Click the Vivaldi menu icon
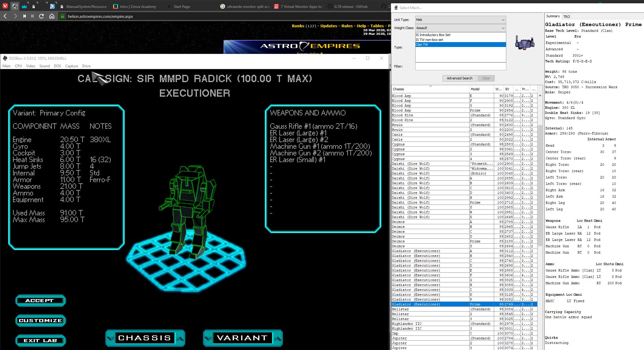The width and height of the screenshot is (644, 350). pyautogui.click(x=5, y=6)
